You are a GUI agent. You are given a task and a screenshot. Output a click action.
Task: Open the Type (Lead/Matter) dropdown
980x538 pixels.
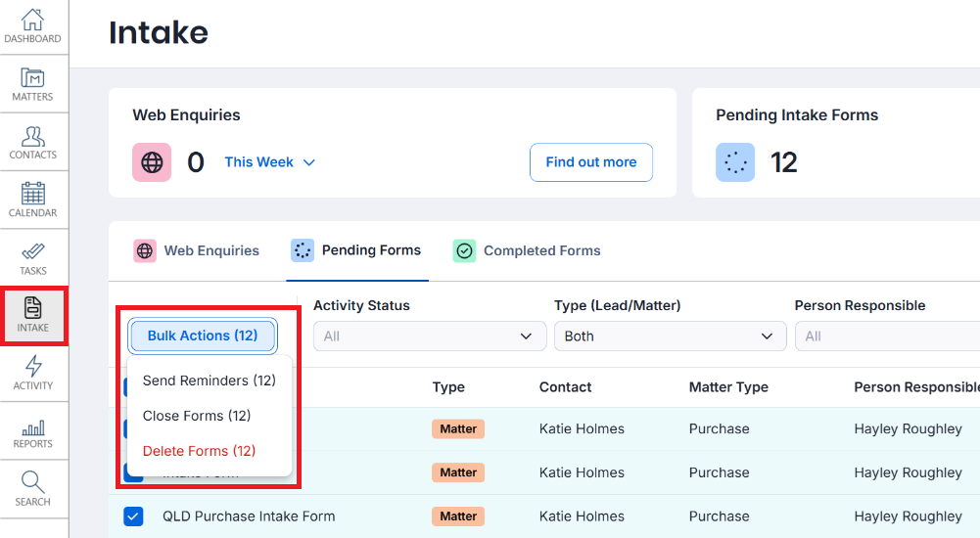point(670,336)
